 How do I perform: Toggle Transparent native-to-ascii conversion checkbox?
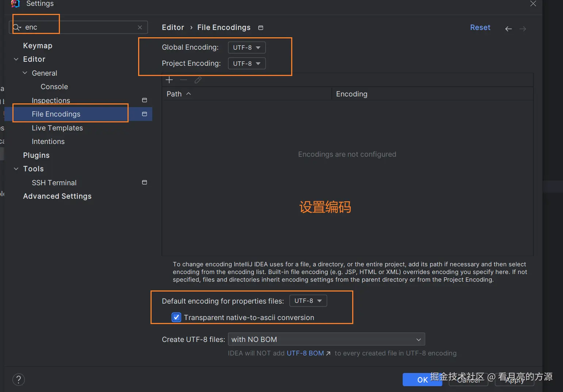coord(176,317)
